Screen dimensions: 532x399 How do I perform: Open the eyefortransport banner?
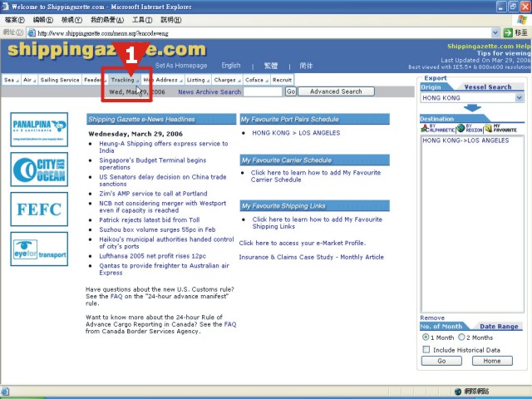point(39,249)
